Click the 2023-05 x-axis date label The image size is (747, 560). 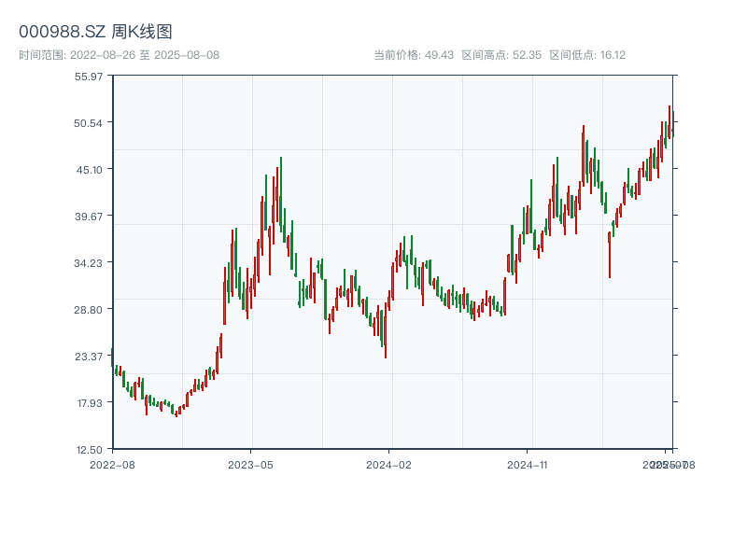coord(250,464)
